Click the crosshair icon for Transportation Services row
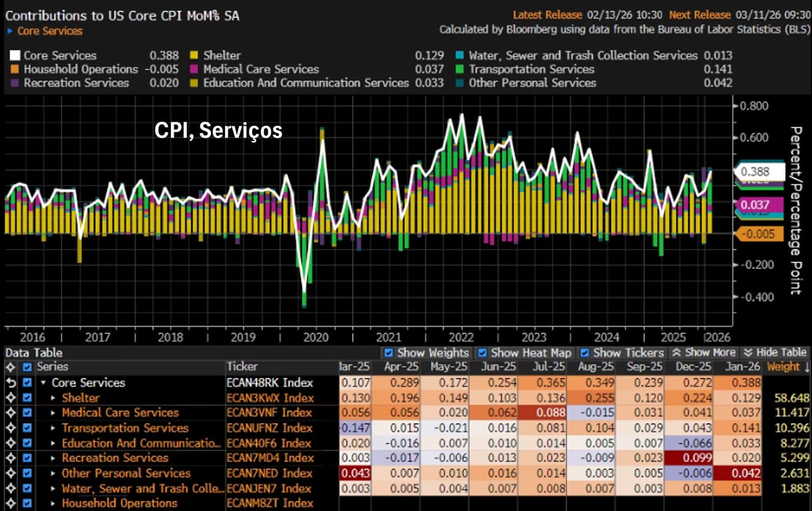812x511 pixels. 10,428
